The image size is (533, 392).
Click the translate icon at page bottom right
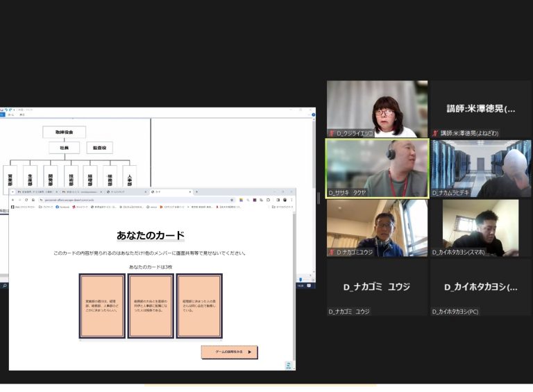click(288, 366)
